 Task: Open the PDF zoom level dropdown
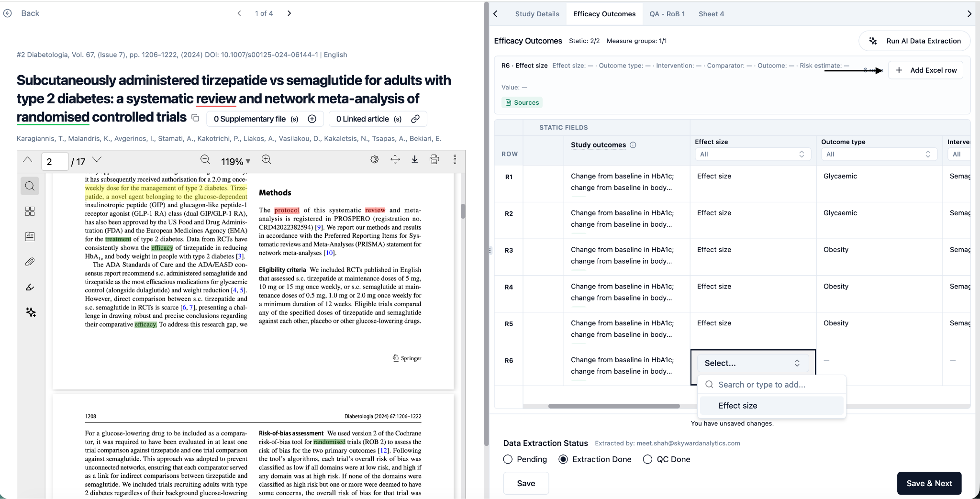pyautogui.click(x=235, y=162)
